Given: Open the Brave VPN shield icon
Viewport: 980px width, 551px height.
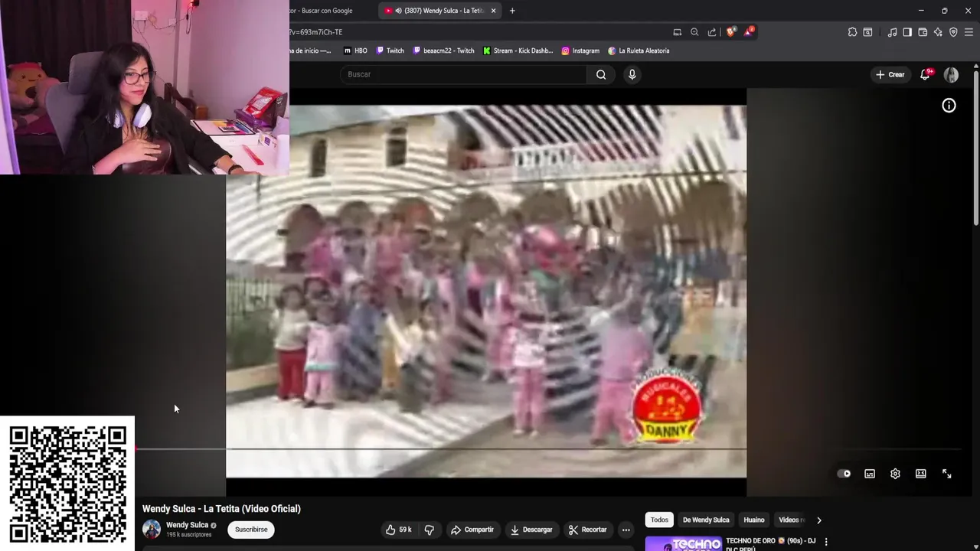Looking at the screenshot, I should point(953,32).
